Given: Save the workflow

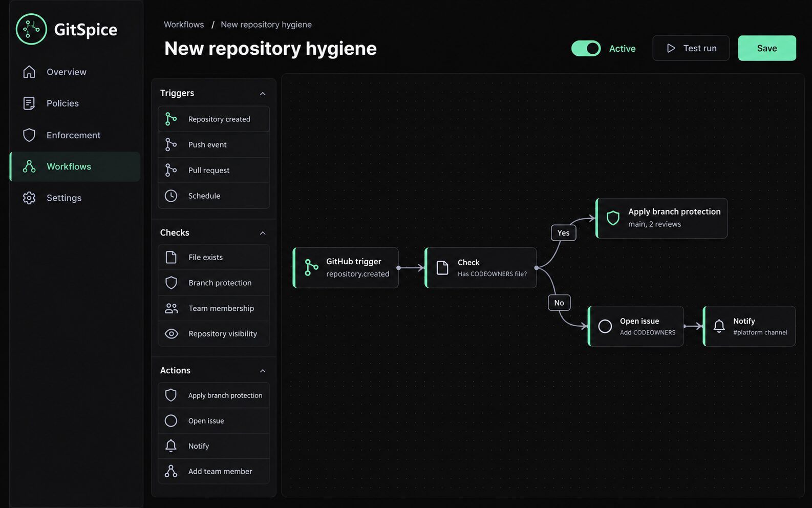Looking at the screenshot, I should [767, 48].
